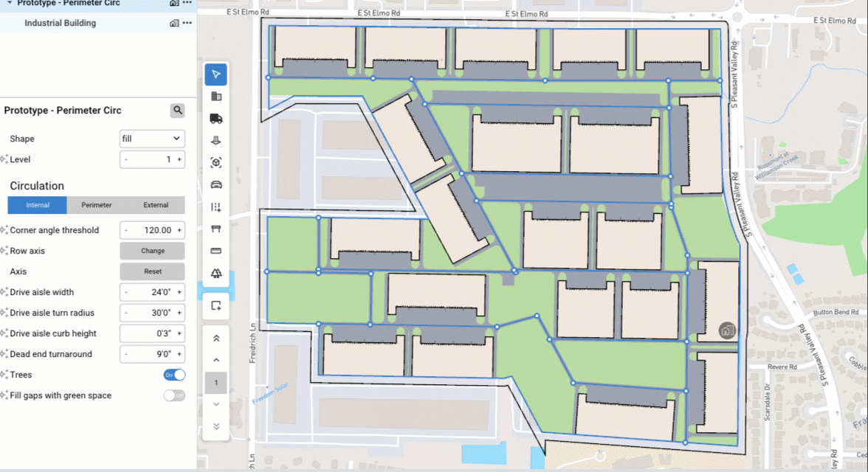Click the Row axis Change button
868x472 pixels.
[152, 251]
